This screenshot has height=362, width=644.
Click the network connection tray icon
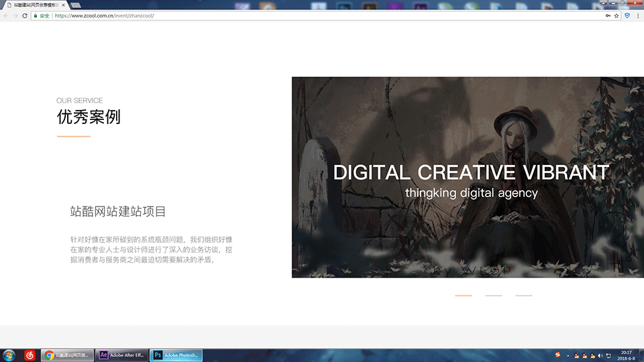[x=608, y=356]
